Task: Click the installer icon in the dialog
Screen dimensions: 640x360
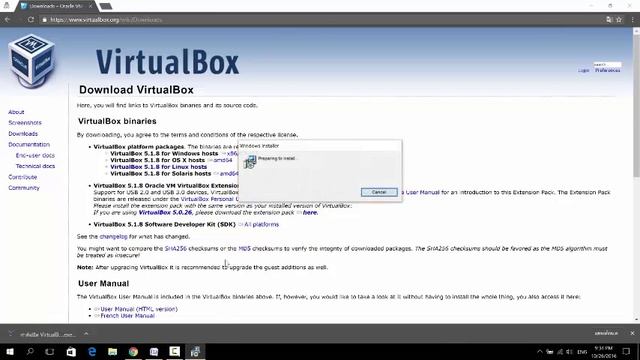Action: (250, 162)
